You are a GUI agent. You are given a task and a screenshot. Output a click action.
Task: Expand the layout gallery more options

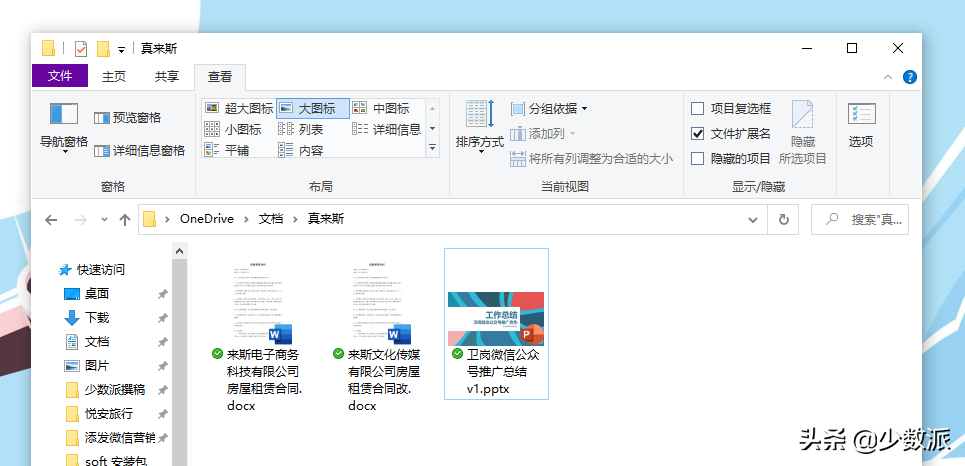432,148
